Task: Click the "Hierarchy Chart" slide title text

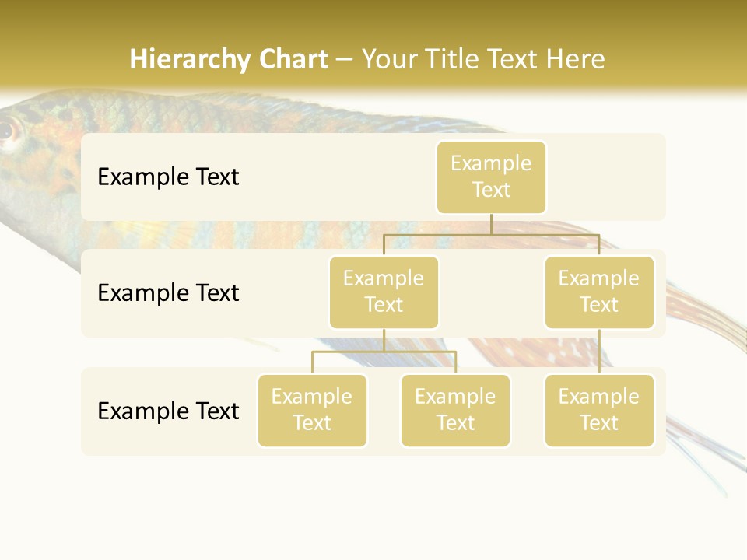Action: click(229, 59)
